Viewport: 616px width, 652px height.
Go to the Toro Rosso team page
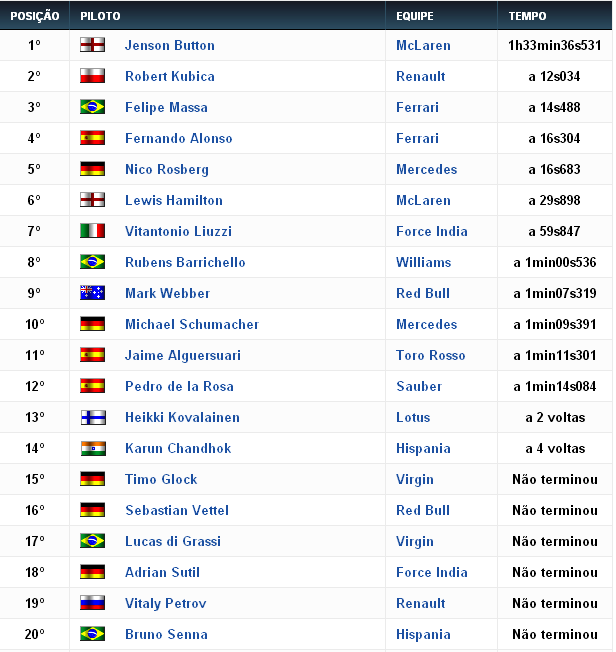[x=431, y=355]
